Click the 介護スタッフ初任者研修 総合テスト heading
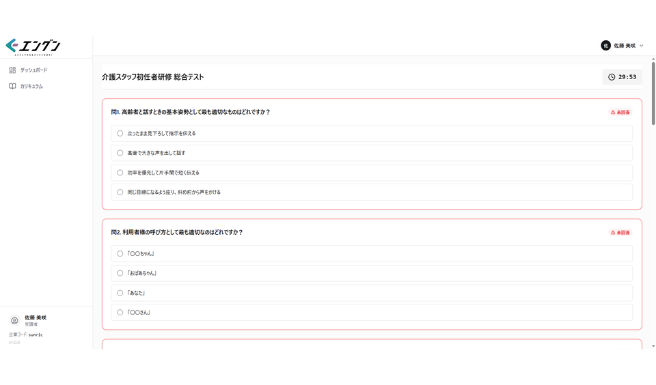 [x=153, y=77]
